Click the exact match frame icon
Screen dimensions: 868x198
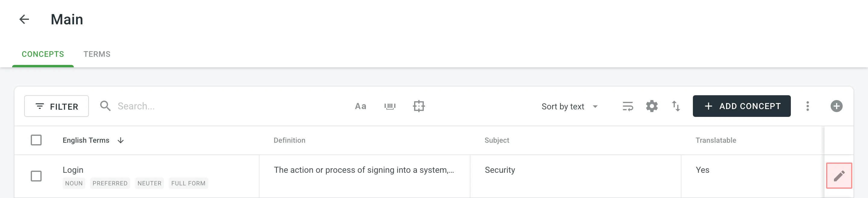click(x=419, y=106)
